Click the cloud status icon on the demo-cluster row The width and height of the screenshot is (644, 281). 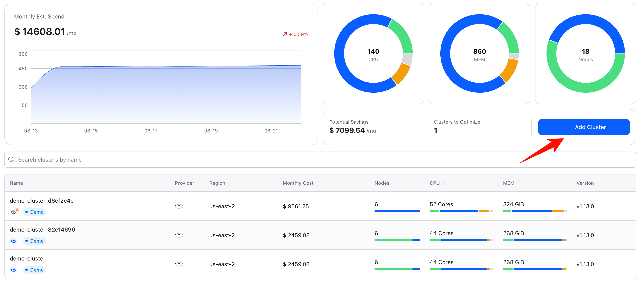pos(13,270)
